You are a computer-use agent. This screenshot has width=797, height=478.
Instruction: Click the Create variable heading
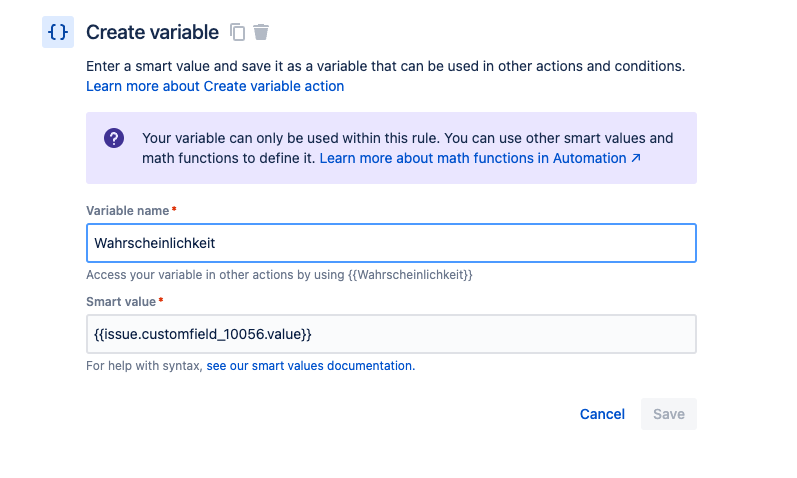click(152, 32)
